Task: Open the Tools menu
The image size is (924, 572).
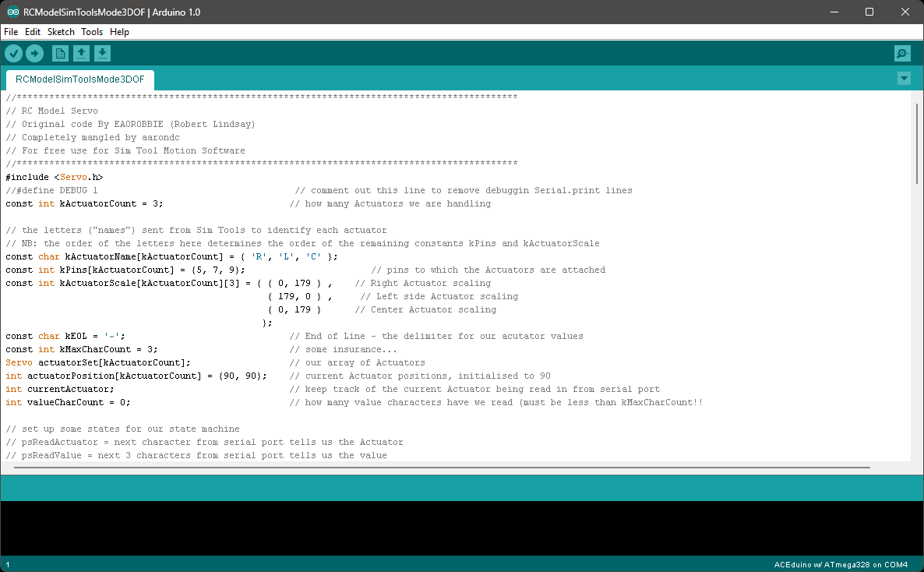Action: (92, 32)
